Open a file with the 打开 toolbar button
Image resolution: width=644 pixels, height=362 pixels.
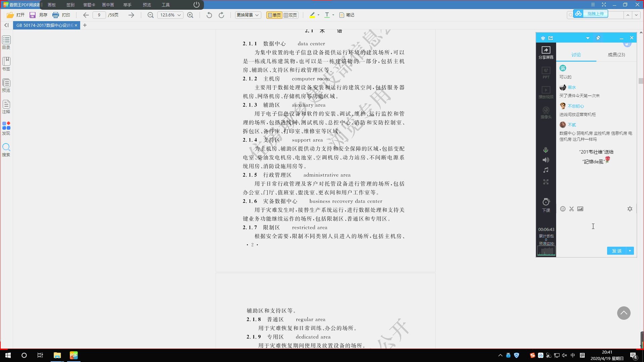tap(15, 15)
